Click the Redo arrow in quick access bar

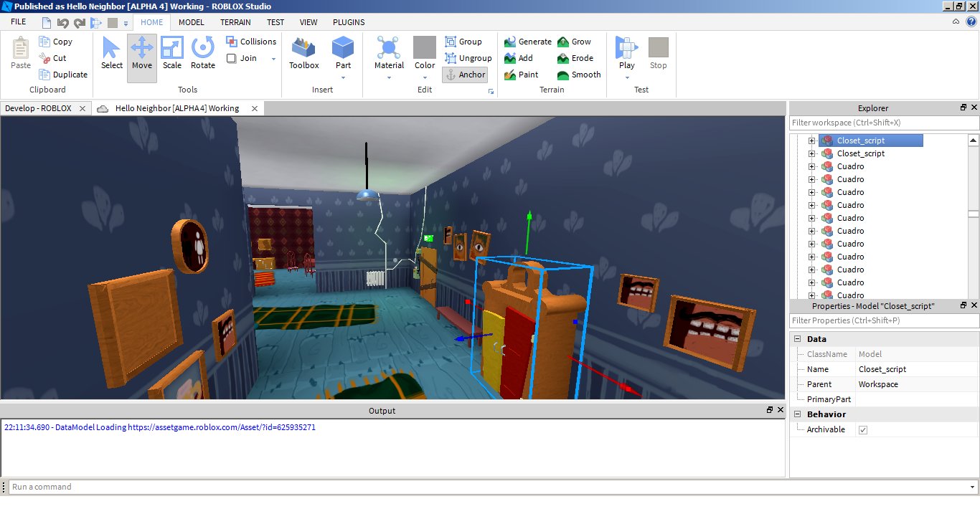click(79, 23)
